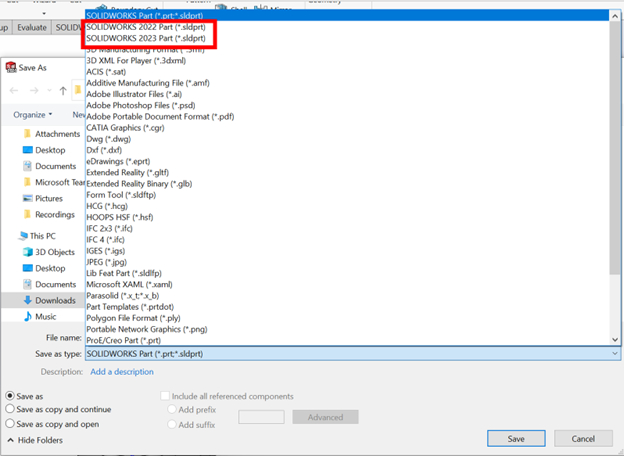The height and width of the screenshot is (456, 624).
Task: Select the Save as radio button
Action: pyautogui.click(x=10, y=396)
